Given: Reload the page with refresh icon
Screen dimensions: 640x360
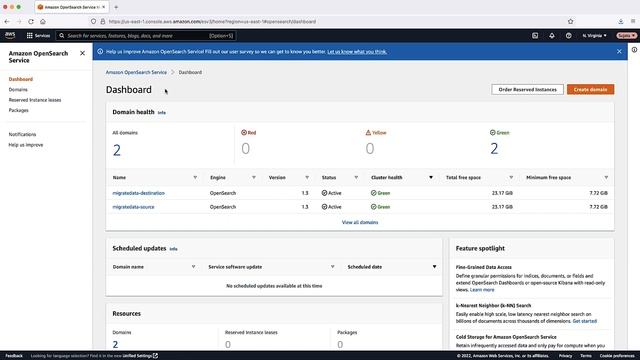Looking at the screenshot, I should 31,21.
